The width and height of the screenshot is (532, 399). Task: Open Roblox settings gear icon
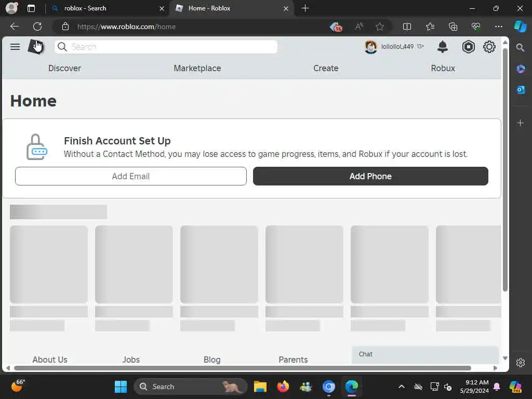[x=489, y=47]
